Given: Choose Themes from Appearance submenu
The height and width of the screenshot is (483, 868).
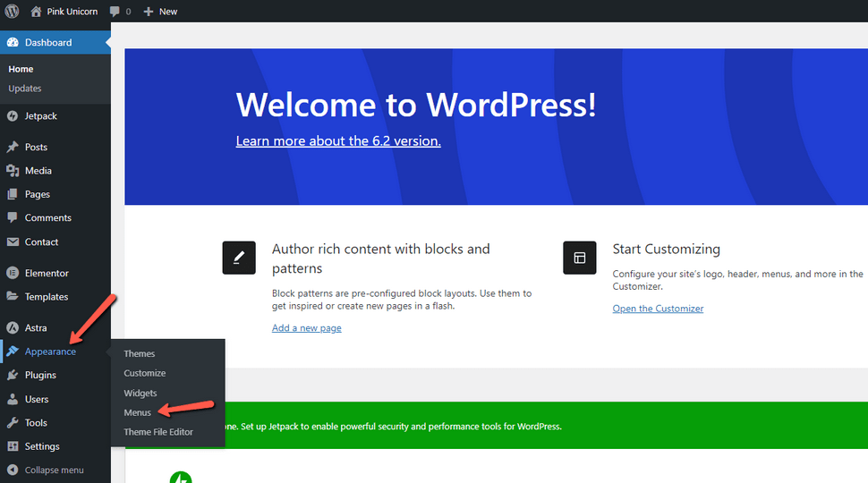Looking at the screenshot, I should pos(140,353).
